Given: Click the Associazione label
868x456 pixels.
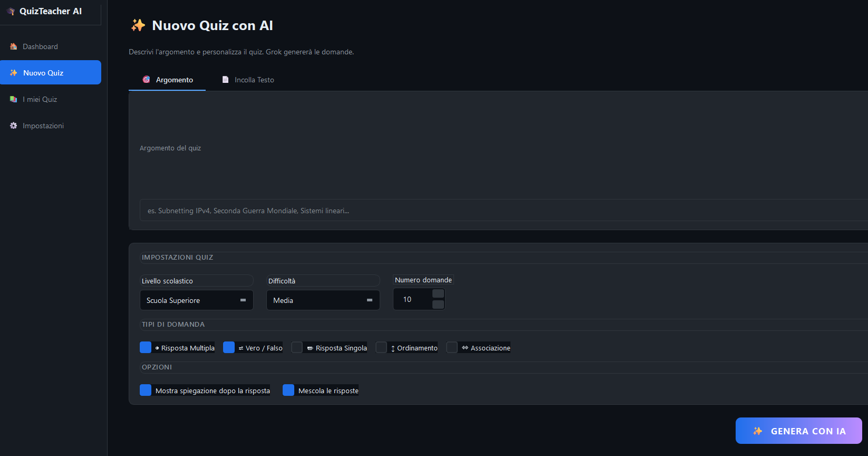Looking at the screenshot, I should tap(490, 348).
